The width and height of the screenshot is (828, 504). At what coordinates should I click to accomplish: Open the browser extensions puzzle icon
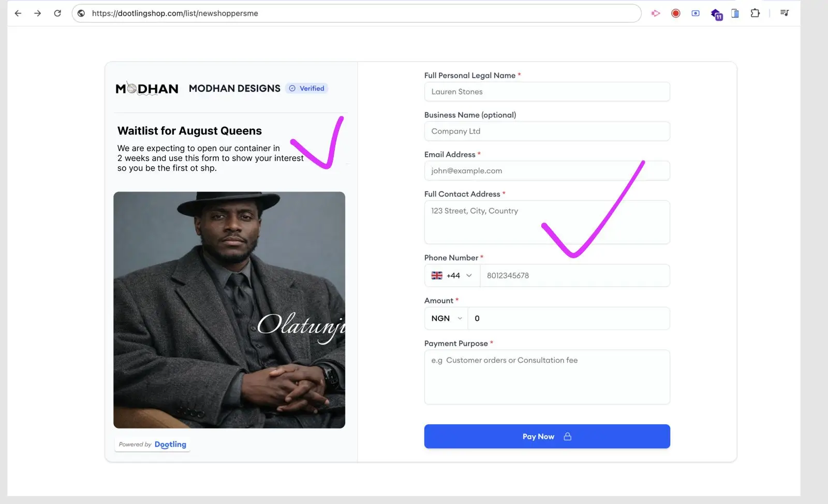[755, 13]
